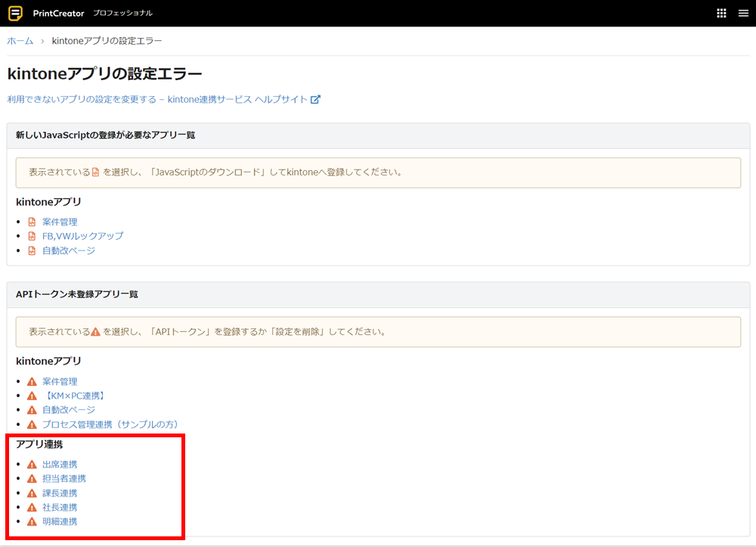Click JavaScript file icon next to 案件管理
The height and width of the screenshot is (547, 756).
32,222
